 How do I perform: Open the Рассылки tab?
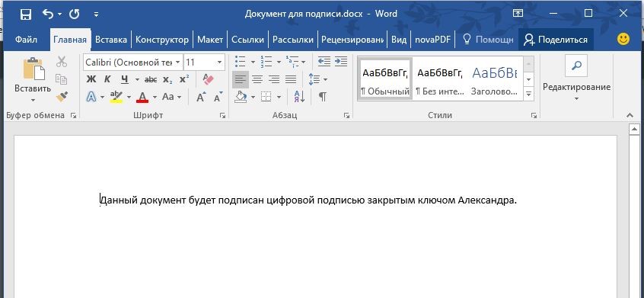[x=293, y=40]
